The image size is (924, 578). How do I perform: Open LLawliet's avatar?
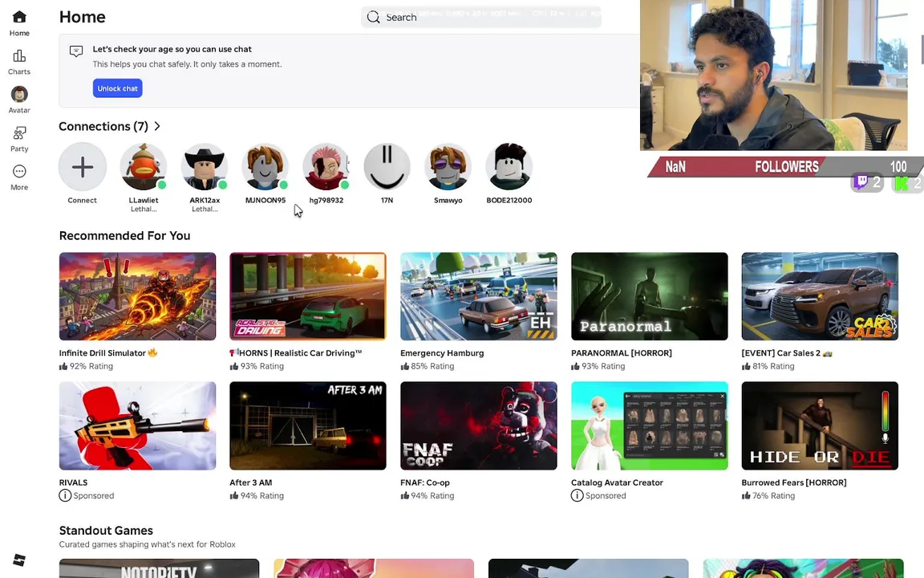point(144,167)
